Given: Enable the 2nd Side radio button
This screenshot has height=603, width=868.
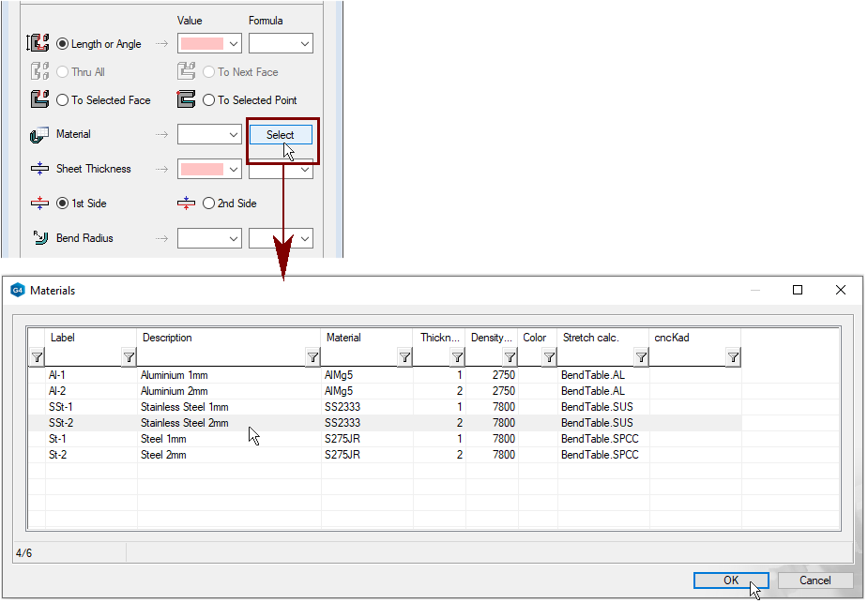Looking at the screenshot, I should [x=208, y=204].
